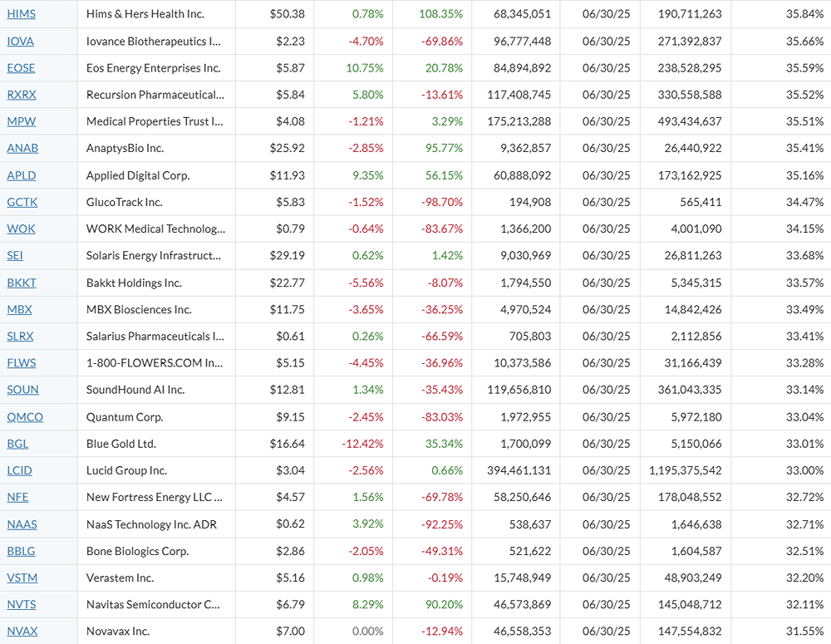
Task: Open the EOSE ticker page
Action: coord(21,68)
